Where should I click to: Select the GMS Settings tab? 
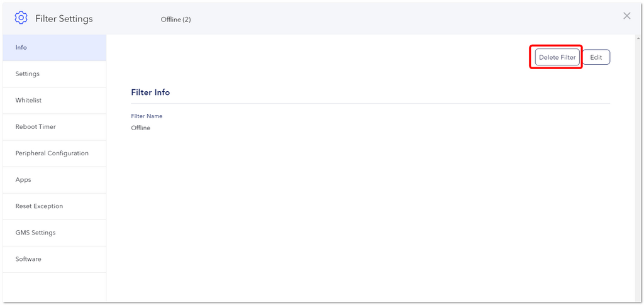coord(54,233)
